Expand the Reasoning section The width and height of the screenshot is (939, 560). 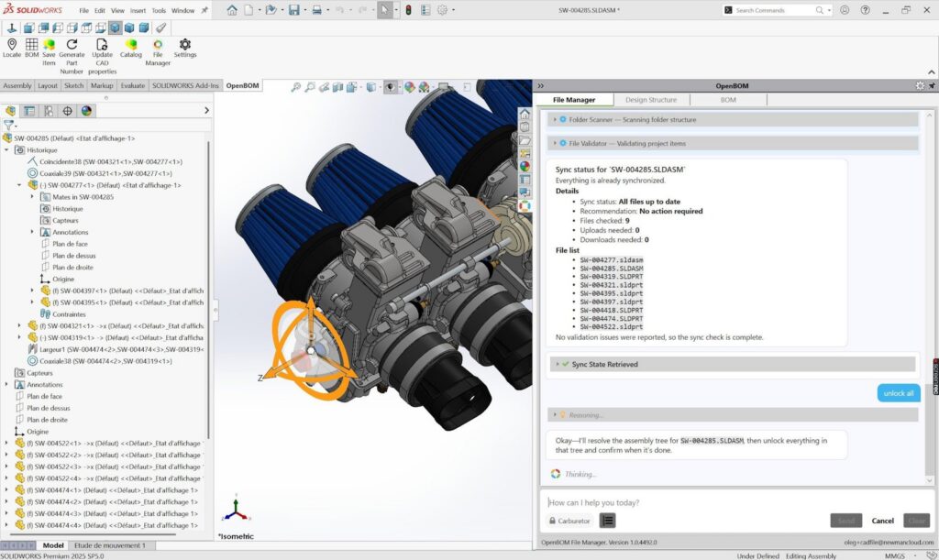click(555, 414)
